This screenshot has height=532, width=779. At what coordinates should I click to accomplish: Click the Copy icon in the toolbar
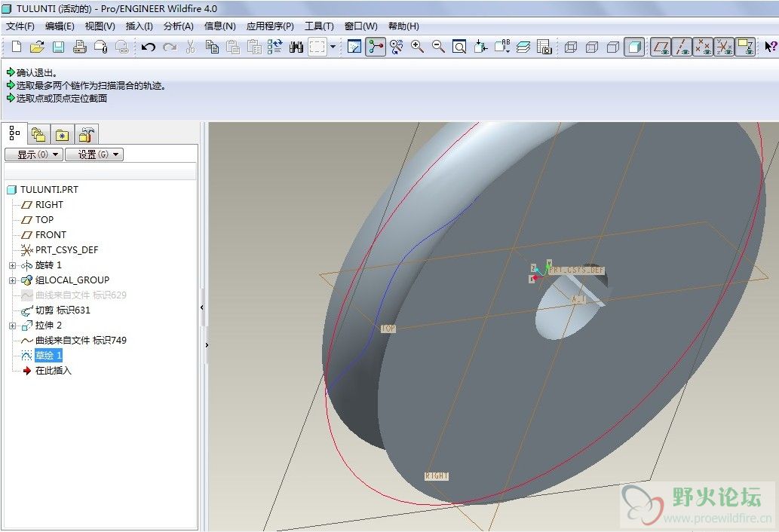click(212, 47)
